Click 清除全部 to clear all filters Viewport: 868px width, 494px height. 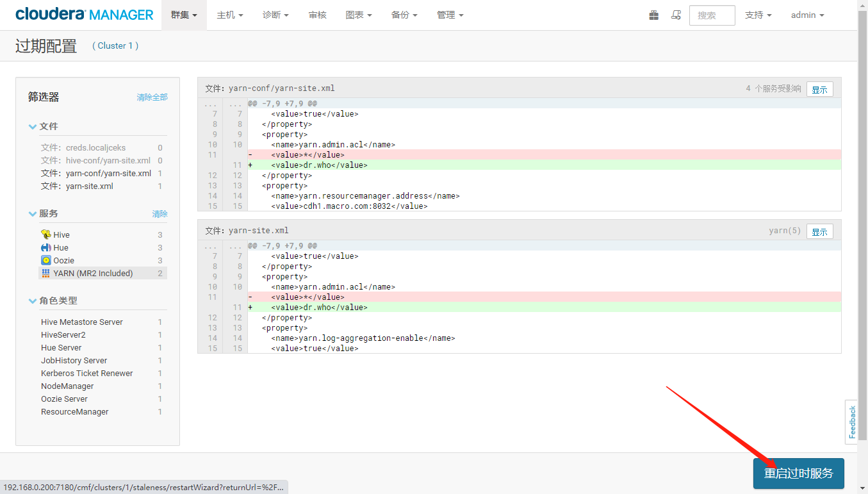coord(152,97)
